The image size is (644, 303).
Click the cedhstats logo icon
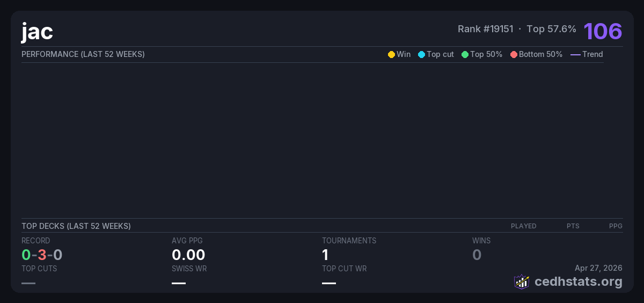522,282
